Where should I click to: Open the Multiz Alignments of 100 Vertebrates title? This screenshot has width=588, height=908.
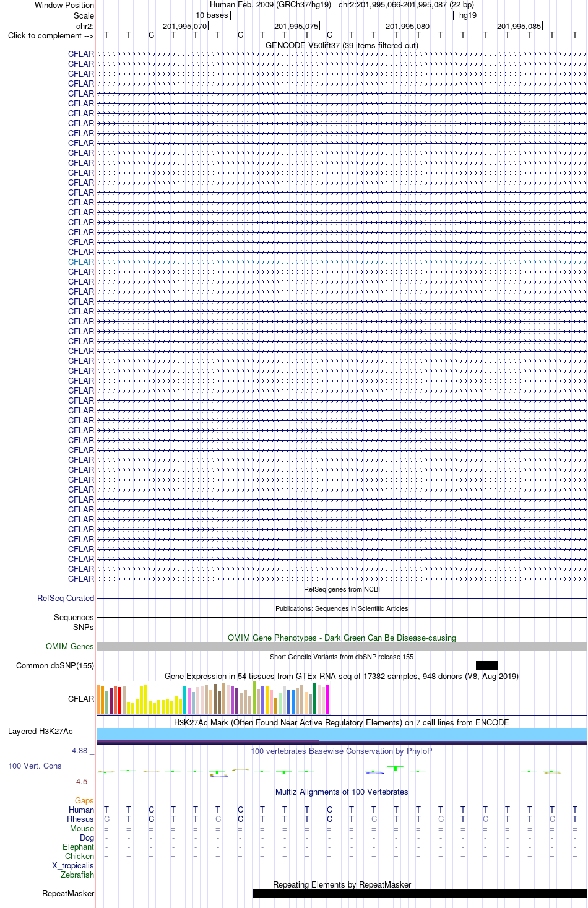point(342,792)
